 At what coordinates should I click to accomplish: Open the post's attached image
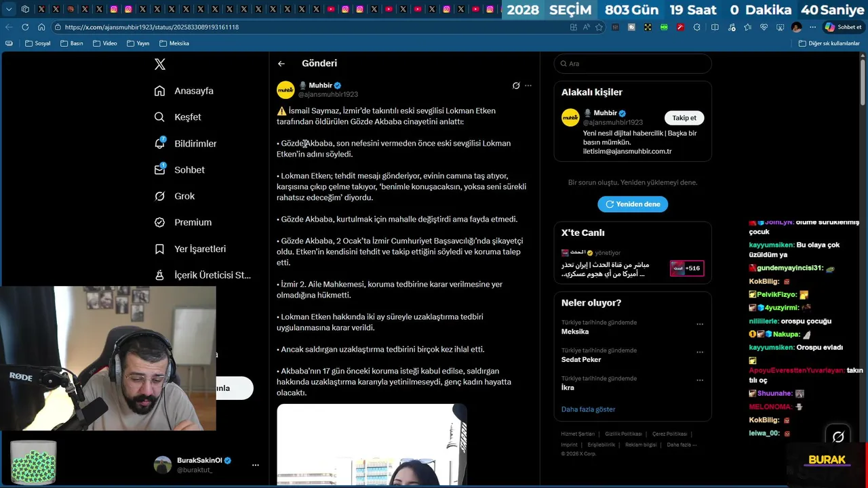click(x=372, y=445)
